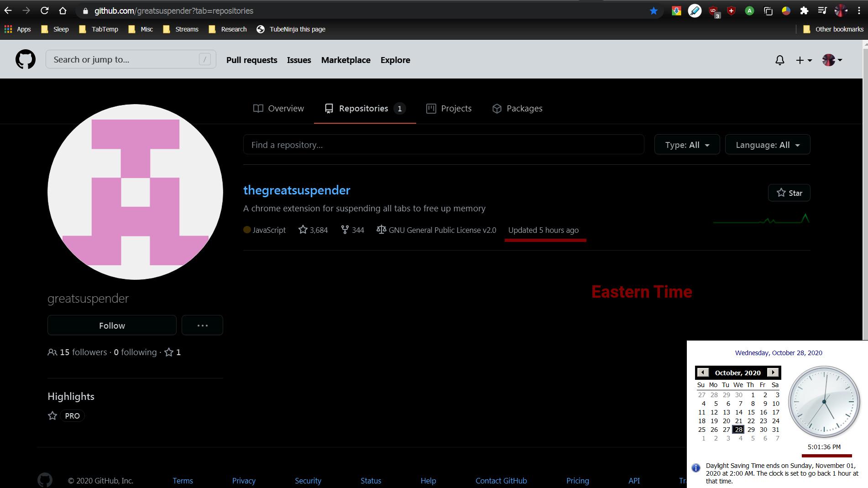Open the thegreatsuspender repository link
Viewport: 868px width, 488px height.
(297, 190)
